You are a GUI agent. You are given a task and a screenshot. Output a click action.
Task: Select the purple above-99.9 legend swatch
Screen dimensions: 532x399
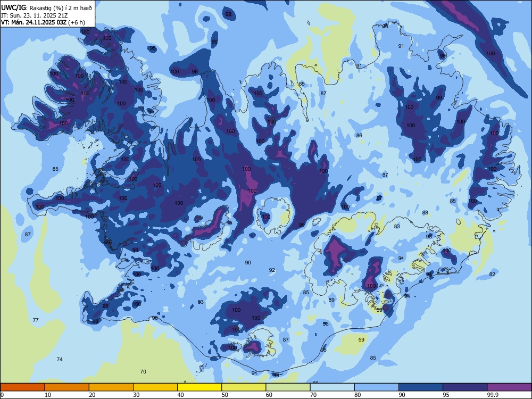(x=509, y=387)
